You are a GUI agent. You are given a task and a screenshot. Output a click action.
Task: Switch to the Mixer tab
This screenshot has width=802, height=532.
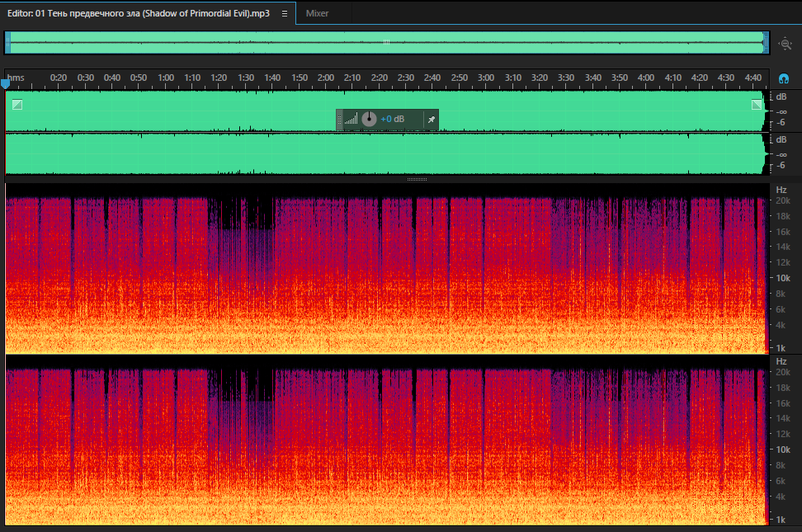coord(317,13)
